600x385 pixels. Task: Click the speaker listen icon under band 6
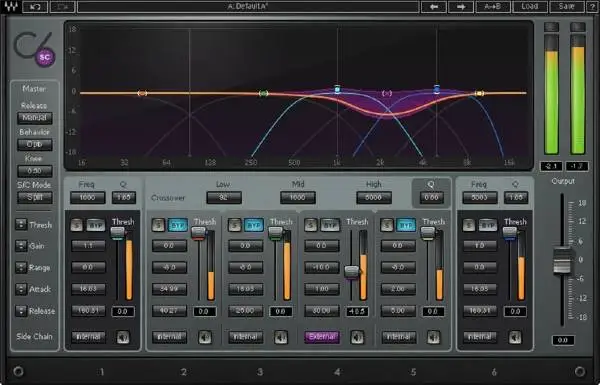pos(515,337)
